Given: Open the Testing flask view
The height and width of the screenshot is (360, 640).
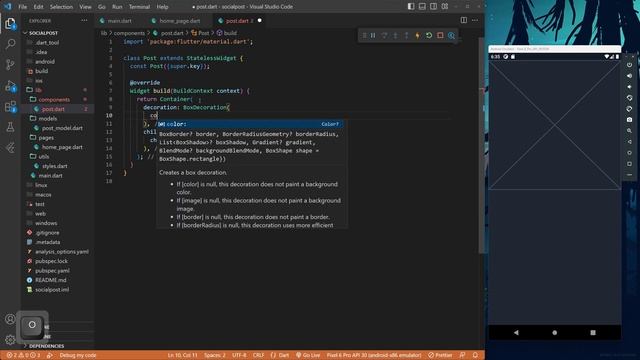Looking at the screenshot, I should pyautogui.click(x=10, y=127).
